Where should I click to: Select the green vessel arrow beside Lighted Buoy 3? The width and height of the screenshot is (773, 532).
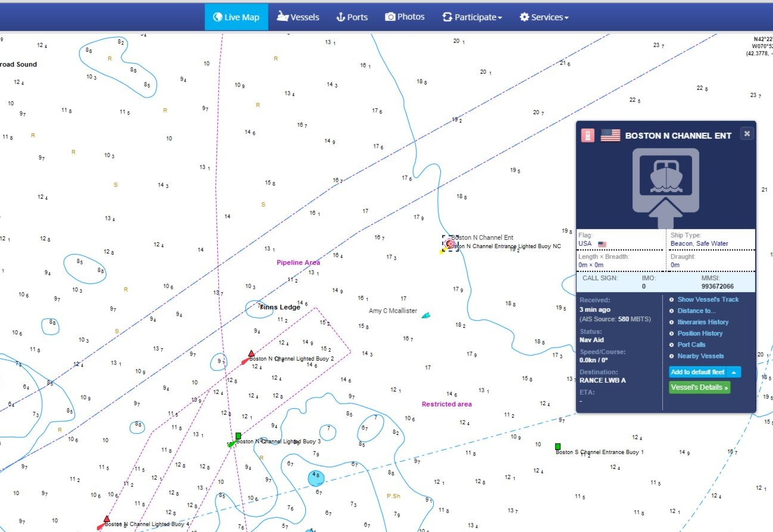(231, 444)
